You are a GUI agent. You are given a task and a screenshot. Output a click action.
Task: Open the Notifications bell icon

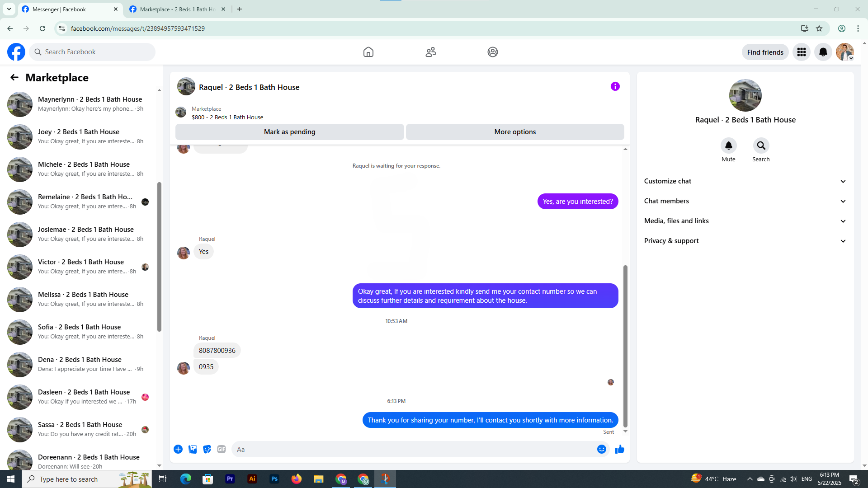823,52
